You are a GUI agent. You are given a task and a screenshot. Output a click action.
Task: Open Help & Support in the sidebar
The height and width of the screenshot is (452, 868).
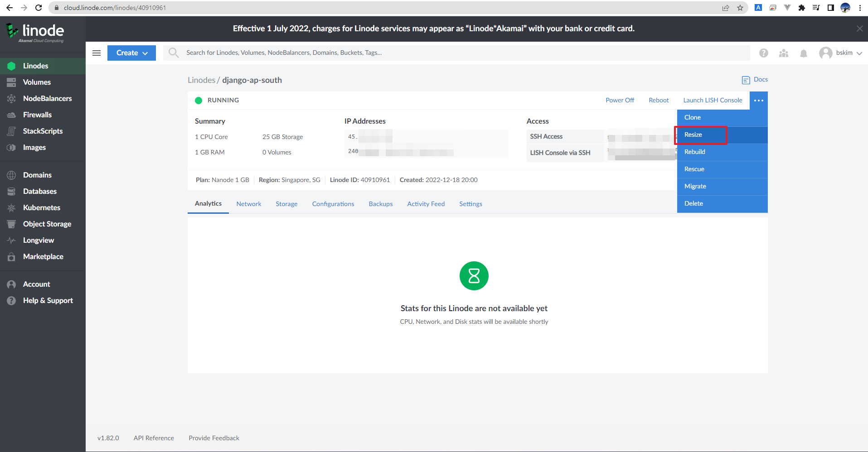[43, 300]
